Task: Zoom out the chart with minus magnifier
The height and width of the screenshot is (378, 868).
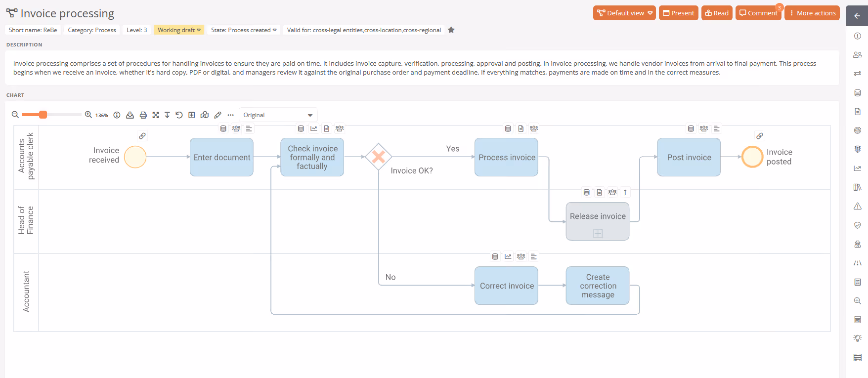Action: coord(15,115)
